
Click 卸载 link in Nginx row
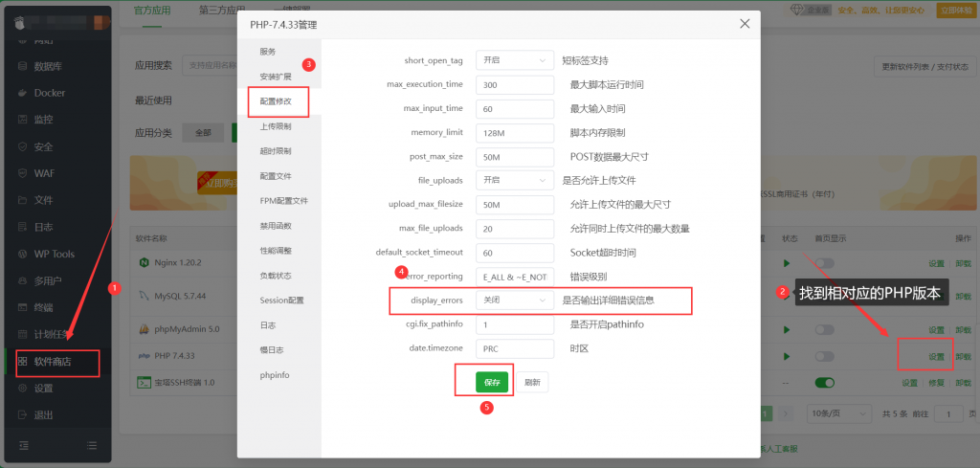pos(963,264)
